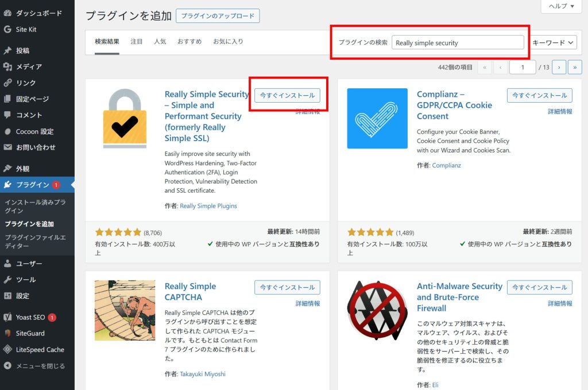Open メディア using its media icon

7,67
